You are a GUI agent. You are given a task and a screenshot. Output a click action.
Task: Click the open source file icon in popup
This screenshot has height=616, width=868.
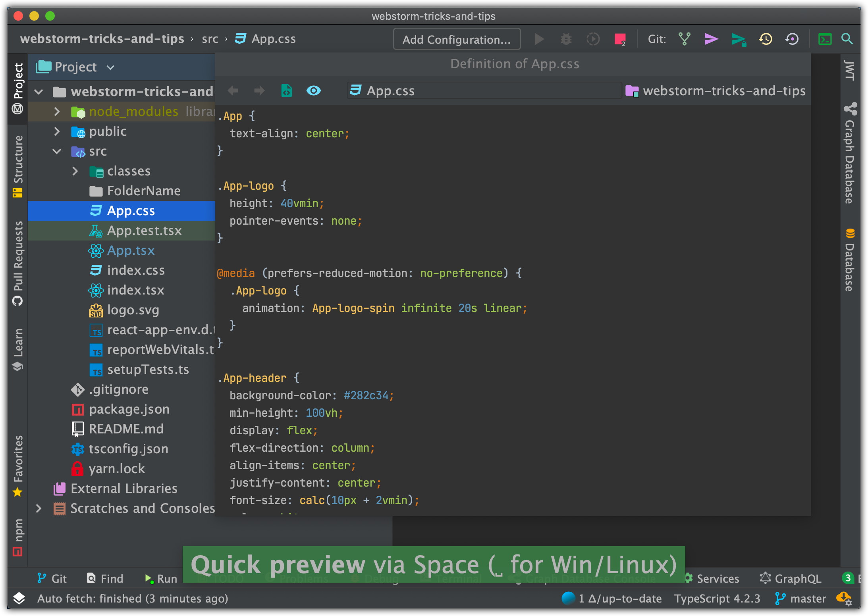pos(286,90)
